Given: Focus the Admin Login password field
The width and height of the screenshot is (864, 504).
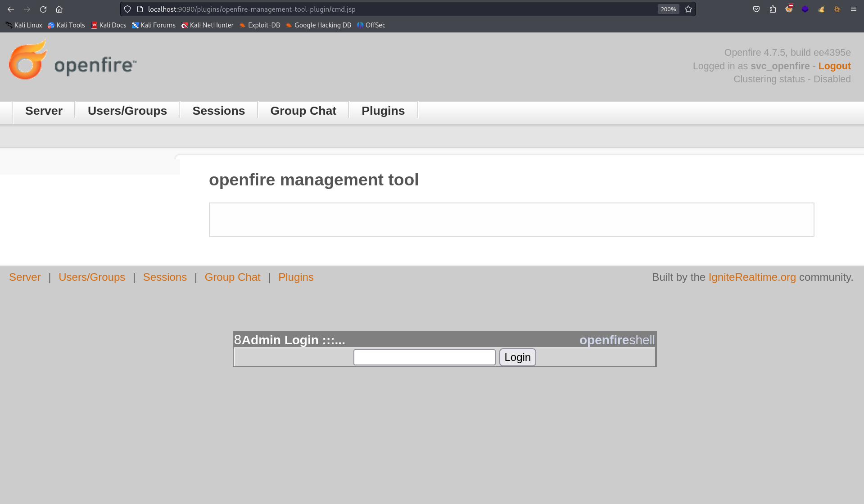Looking at the screenshot, I should [x=424, y=357].
